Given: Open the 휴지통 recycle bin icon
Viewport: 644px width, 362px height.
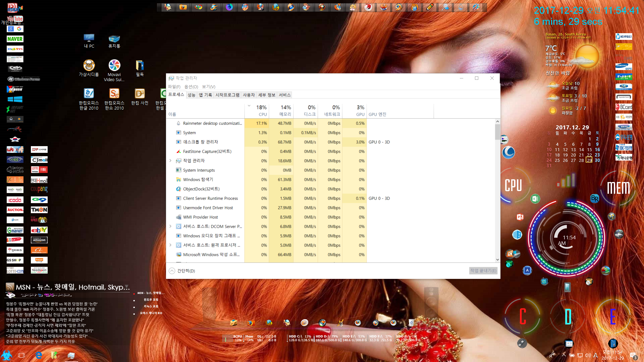Looking at the screenshot, I should point(114,41).
